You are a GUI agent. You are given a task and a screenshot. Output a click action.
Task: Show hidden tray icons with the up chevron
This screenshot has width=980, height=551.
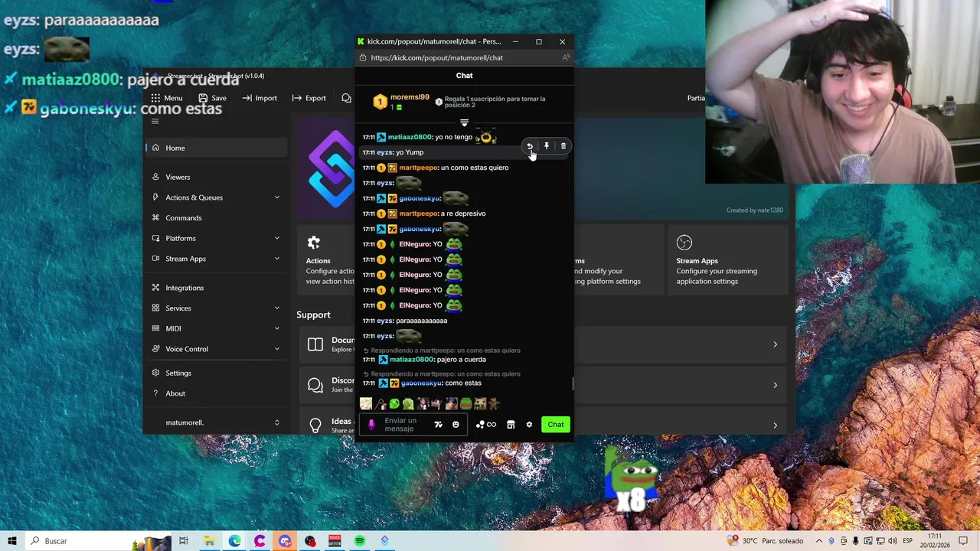(819, 541)
